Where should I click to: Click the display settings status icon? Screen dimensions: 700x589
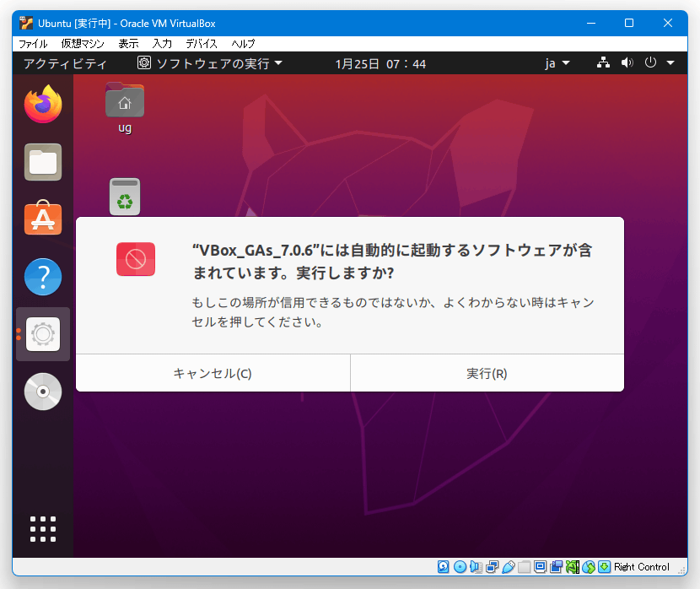540,567
